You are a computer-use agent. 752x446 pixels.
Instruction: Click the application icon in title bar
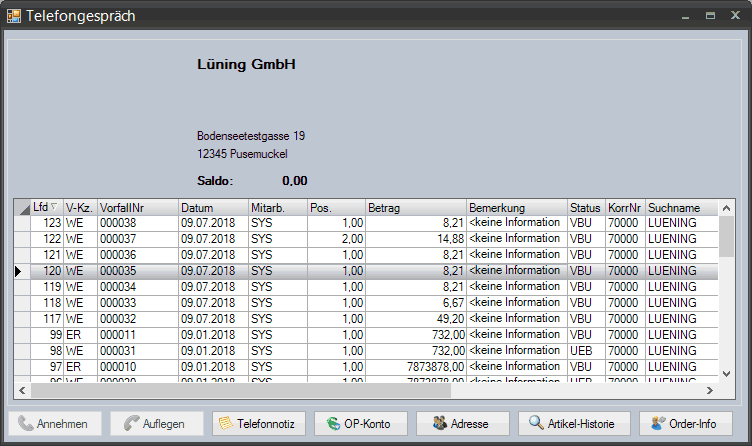(x=13, y=15)
